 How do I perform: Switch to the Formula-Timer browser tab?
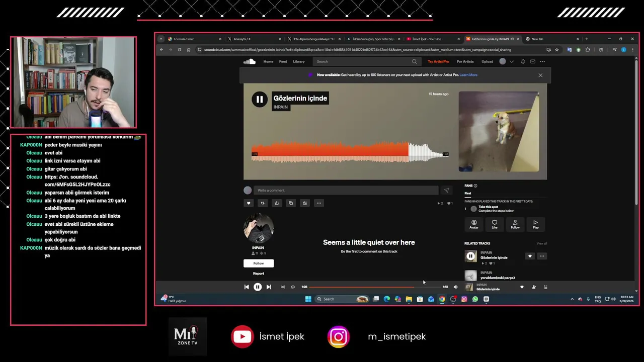[195, 39]
